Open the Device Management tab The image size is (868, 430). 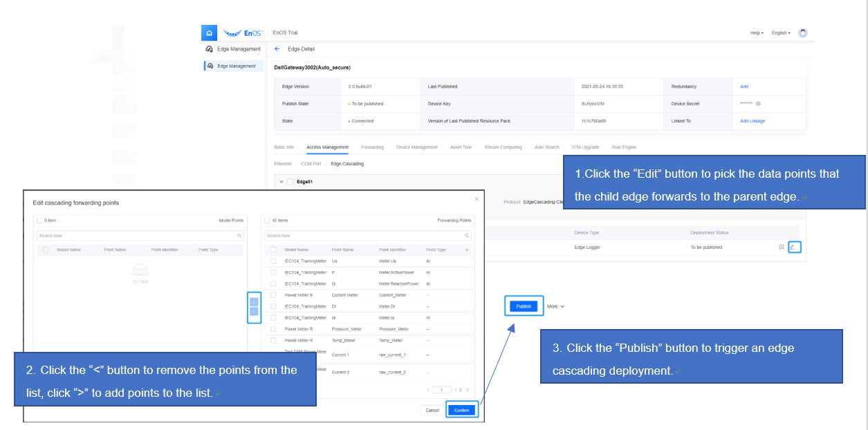pyautogui.click(x=416, y=147)
